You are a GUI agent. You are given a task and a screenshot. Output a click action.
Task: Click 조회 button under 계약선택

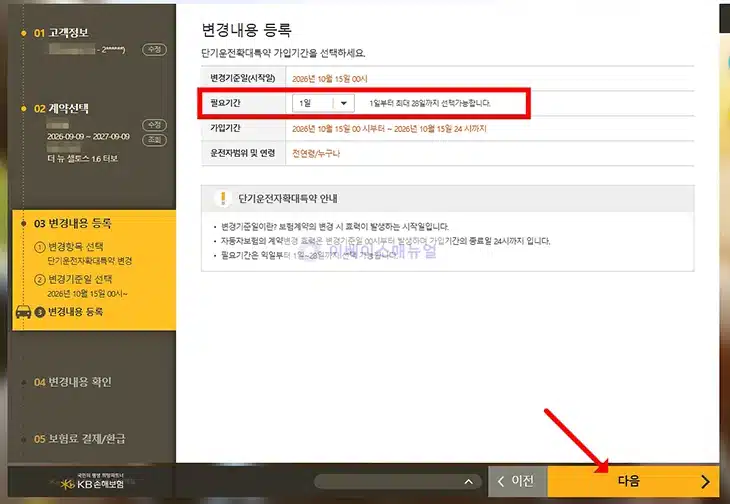coord(155,140)
